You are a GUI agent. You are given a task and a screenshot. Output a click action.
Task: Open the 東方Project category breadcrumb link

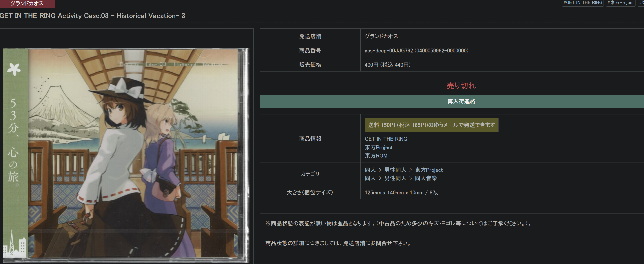pos(429,170)
